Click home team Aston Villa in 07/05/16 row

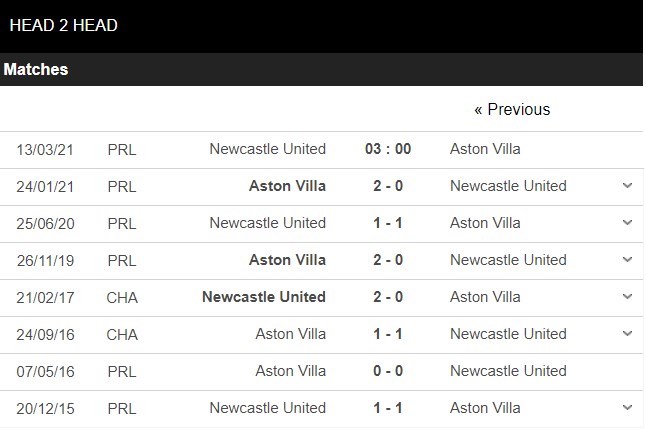tap(291, 371)
